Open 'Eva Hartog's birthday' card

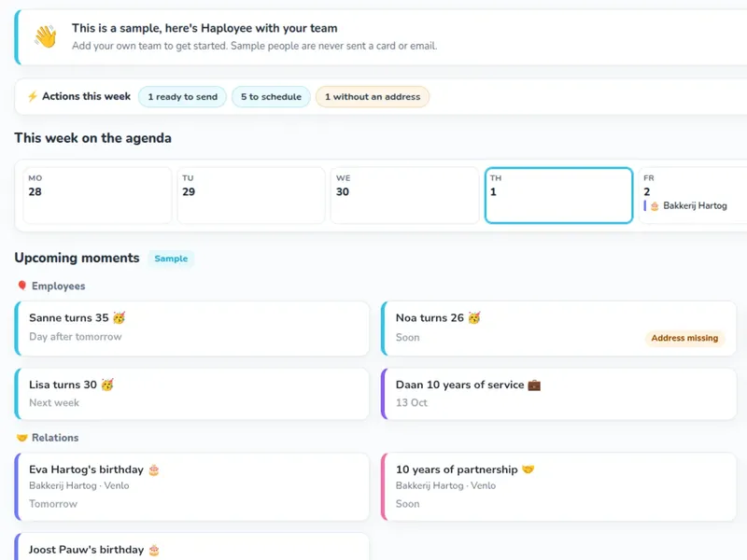pos(192,486)
